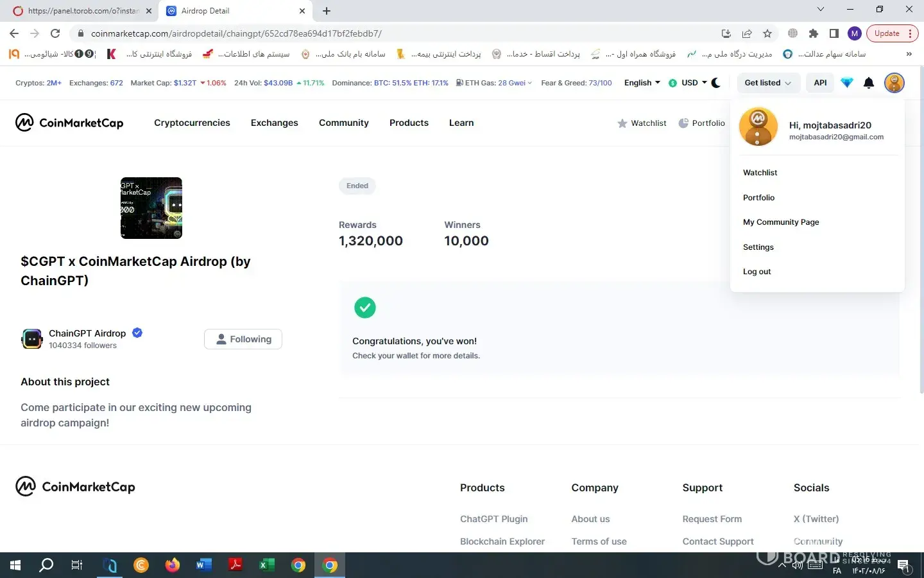924x578 pixels.
Task: Open the Request Form footer link
Action: 712,519
